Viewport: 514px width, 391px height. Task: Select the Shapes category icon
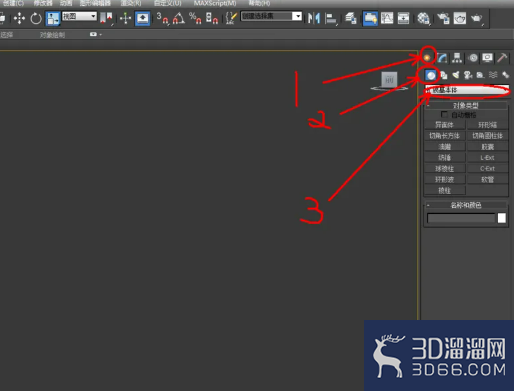click(x=444, y=75)
